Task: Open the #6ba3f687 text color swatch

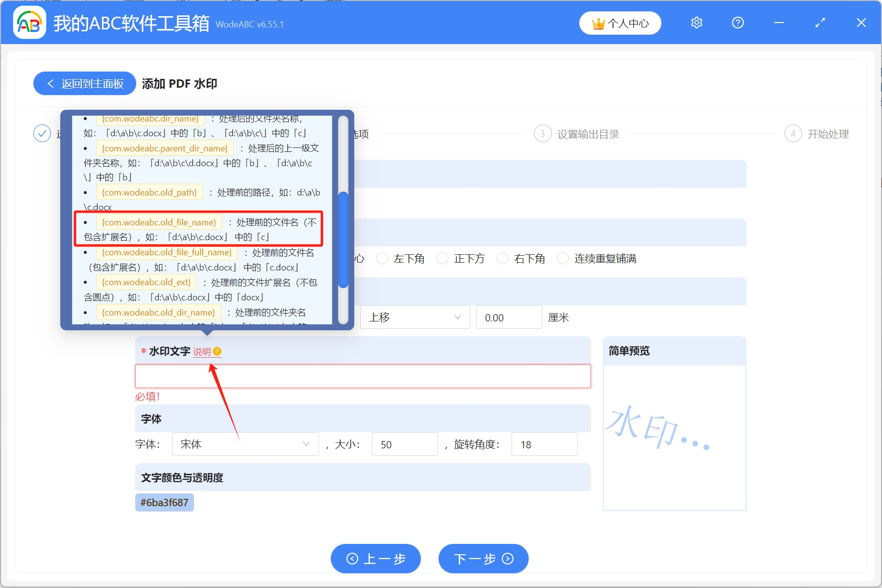Action: pyautogui.click(x=164, y=503)
